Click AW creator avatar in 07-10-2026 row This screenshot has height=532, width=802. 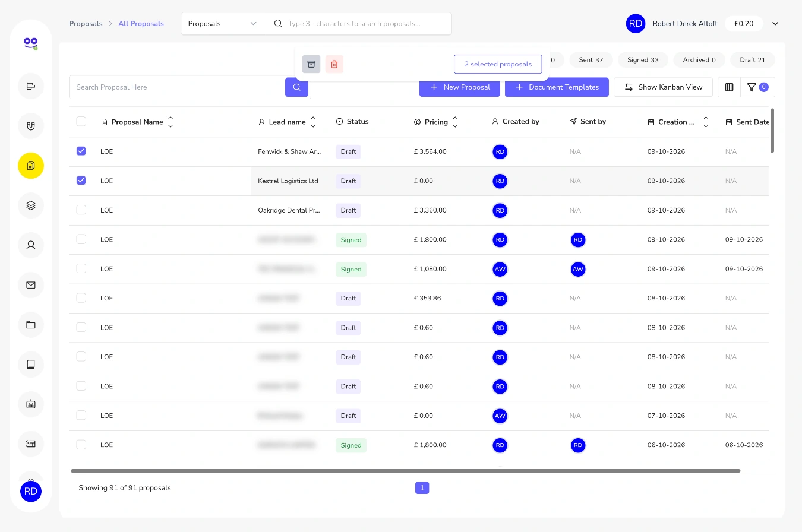point(500,416)
